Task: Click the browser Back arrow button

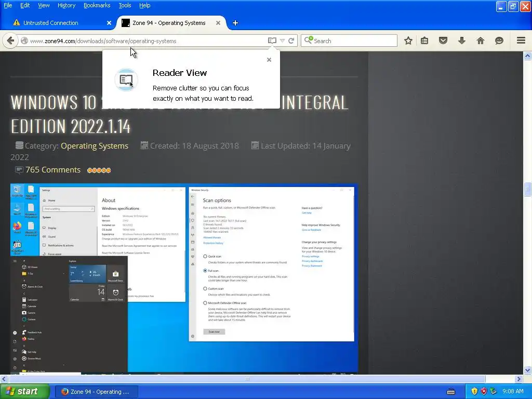Action: [10, 41]
